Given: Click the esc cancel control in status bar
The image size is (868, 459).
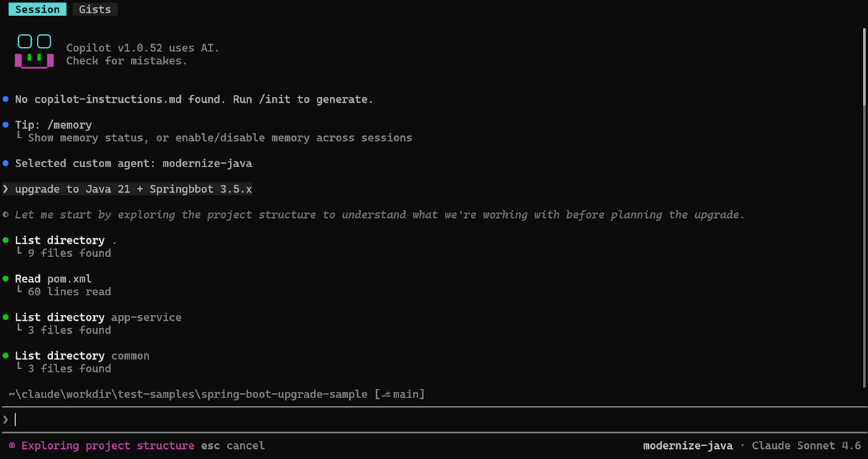Looking at the screenshot, I should coord(232,446).
